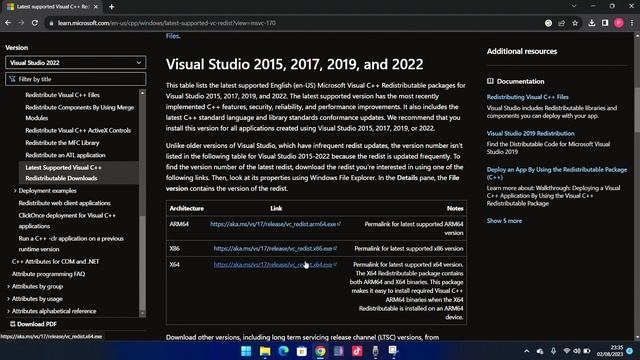Open a new tab with the plus button

click(x=111, y=7)
